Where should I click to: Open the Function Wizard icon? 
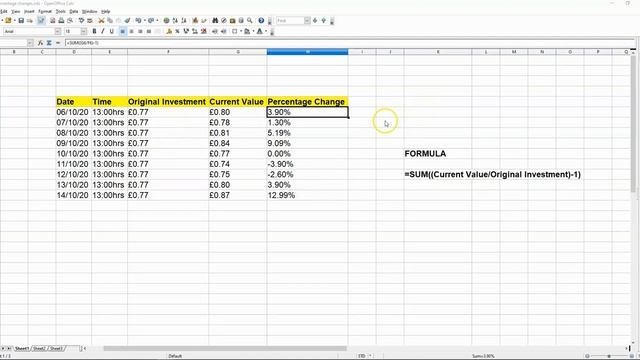click(40, 43)
